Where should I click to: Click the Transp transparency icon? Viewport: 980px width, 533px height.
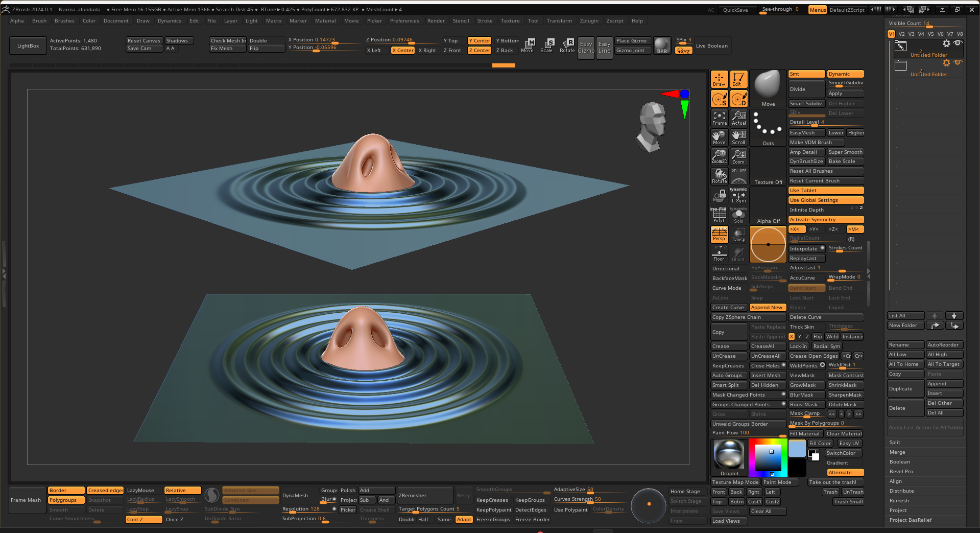[738, 235]
